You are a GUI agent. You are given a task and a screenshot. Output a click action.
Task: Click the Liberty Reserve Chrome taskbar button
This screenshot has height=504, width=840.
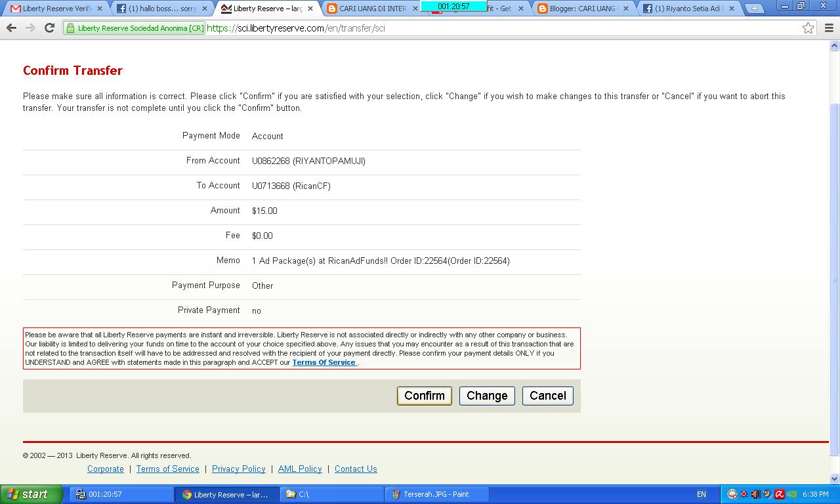point(226,494)
